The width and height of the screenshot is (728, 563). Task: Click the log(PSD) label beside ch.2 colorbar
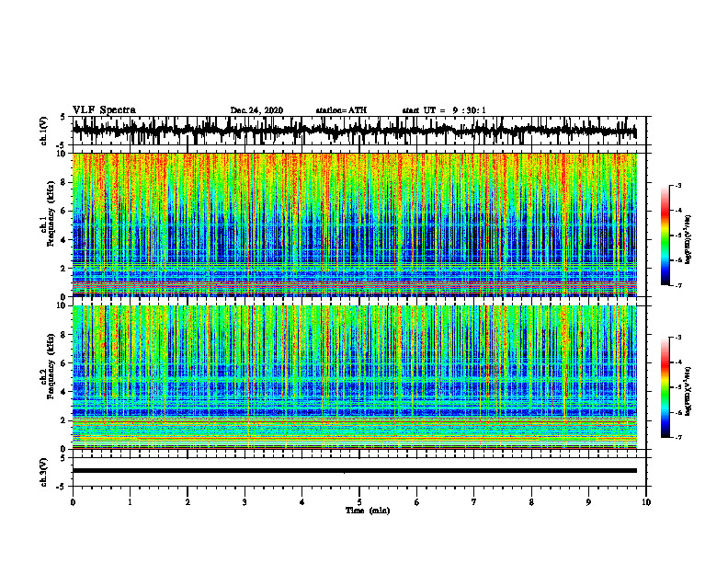coord(688,391)
